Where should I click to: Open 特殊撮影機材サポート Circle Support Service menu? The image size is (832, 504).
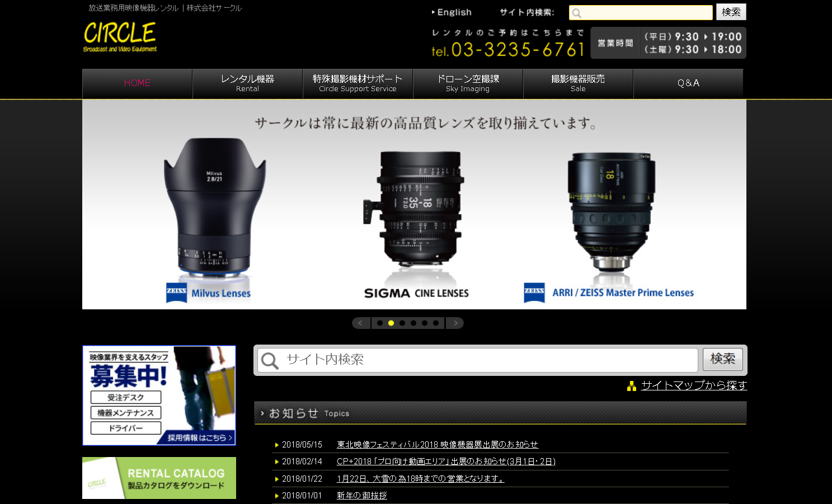click(358, 83)
